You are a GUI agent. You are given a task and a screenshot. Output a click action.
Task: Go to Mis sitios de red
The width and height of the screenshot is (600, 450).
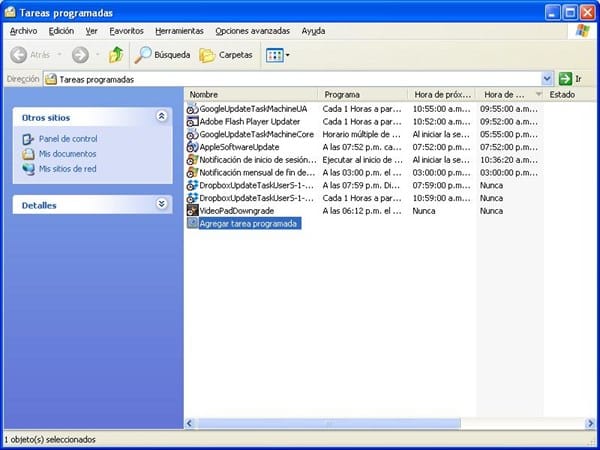pyautogui.click(x=67, y=169)
